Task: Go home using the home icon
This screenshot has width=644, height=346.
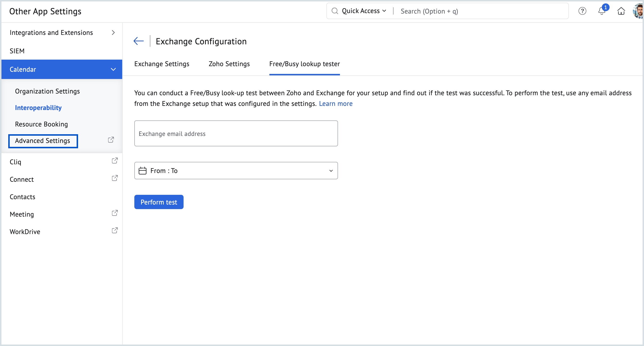Action: coord(621,11)
